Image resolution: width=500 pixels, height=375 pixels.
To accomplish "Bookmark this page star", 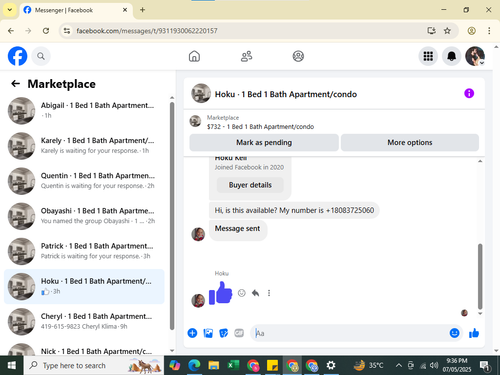I will click(x=447, y=31).
